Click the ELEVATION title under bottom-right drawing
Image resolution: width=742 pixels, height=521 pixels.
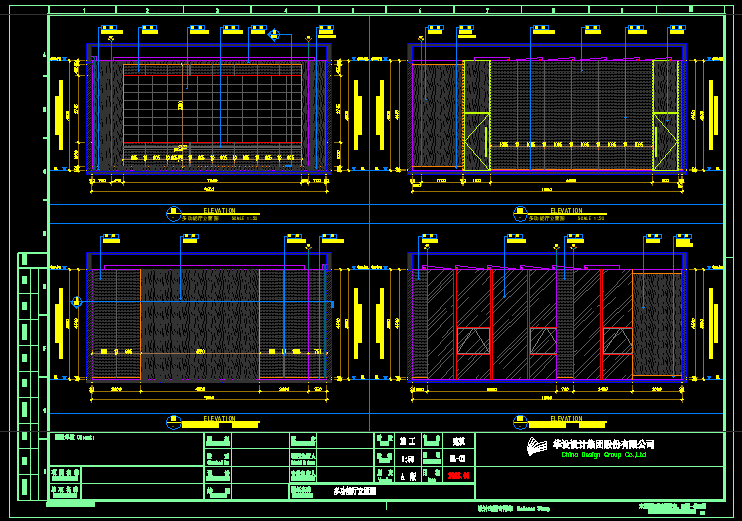[566, 418]
